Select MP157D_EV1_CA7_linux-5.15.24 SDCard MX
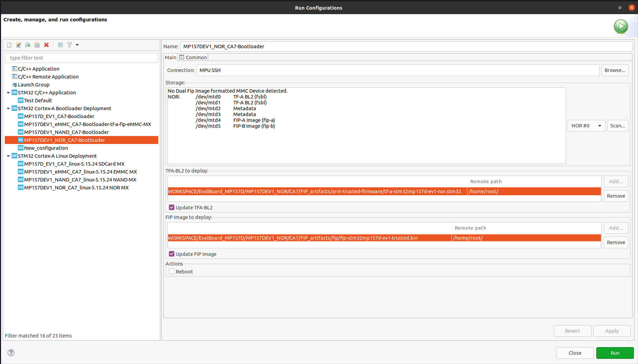Screen dimensions: 638x364 (74, 164)
